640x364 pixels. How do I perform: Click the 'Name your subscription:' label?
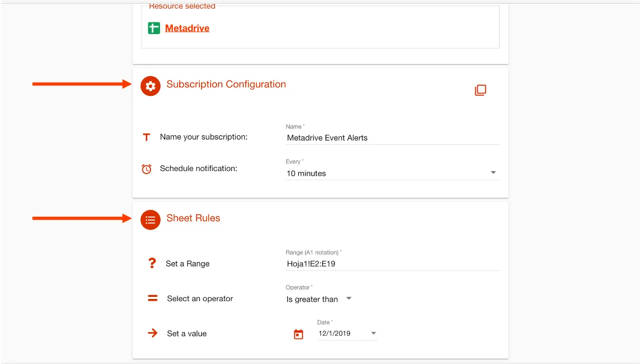(204, 137)
